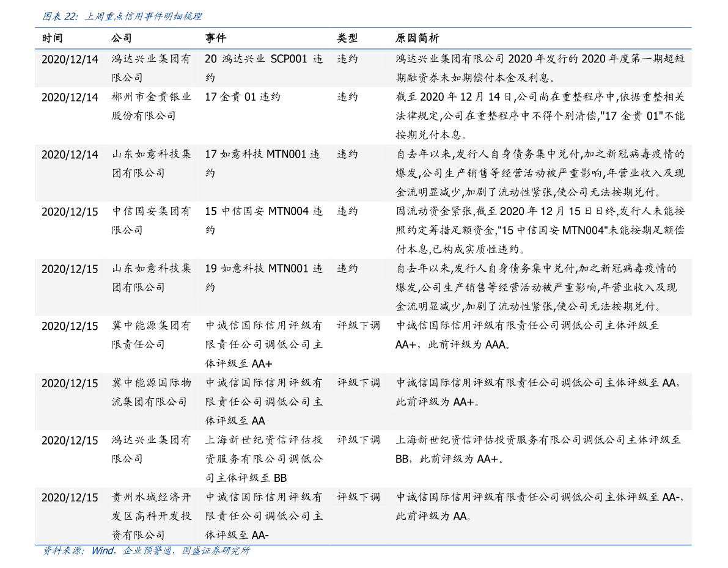Click the reason text in the 17 如意科技 MTN001 row
Screen dimensions: 728x568
540,173
